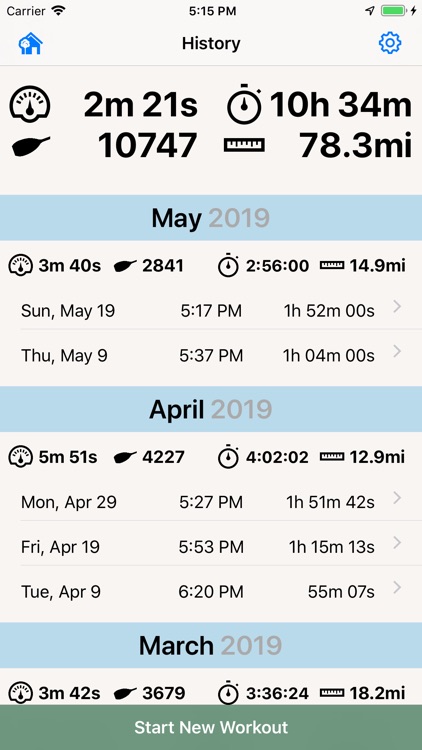Tap the large stopwatch icon beside 10h 34m

(244, 103)
